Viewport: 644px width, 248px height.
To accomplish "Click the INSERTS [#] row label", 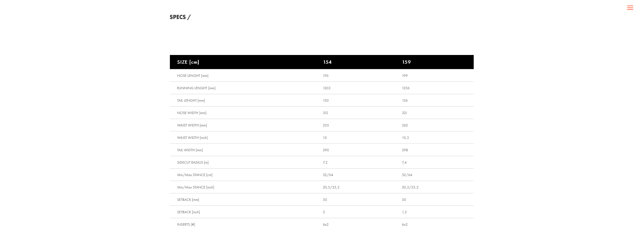I will 186,224.
